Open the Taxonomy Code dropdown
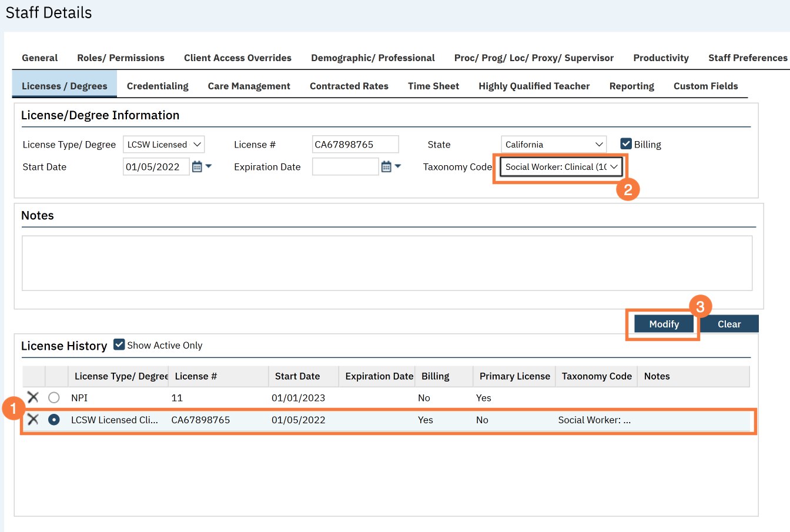This screenshot has height=532, width=790. click(x=561, y=167)
